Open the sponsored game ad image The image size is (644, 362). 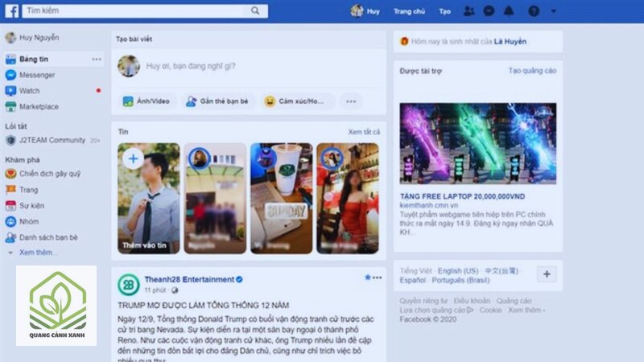click(x=478, y=144)
